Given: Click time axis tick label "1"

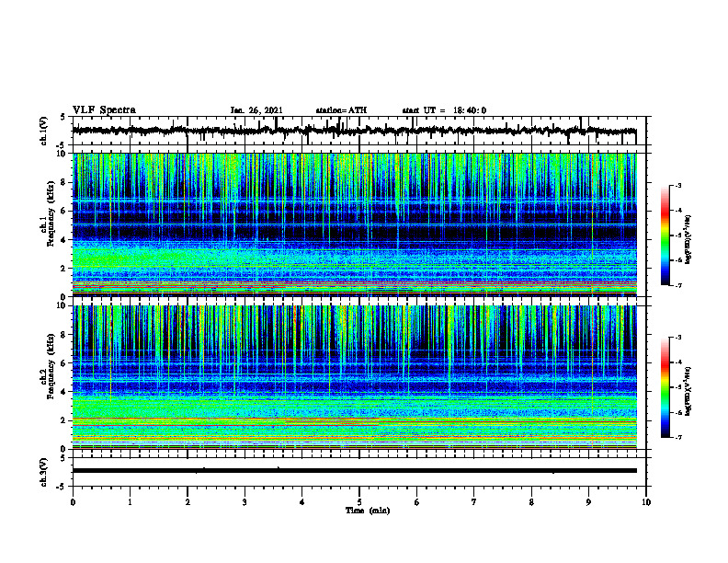Looking at the screenshot, I should click(x=130, y=502).
